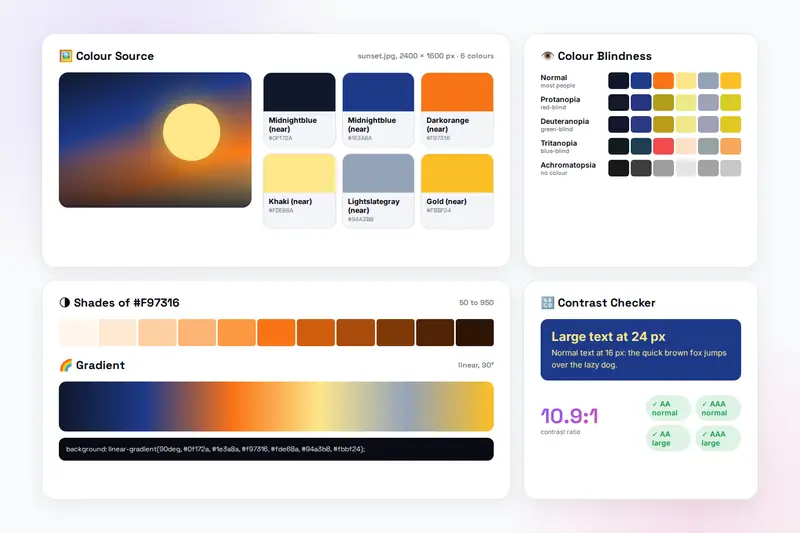800x533 pixels.
Task: Click the 50 to 950 range label
Action: click(x=476, y=302)
